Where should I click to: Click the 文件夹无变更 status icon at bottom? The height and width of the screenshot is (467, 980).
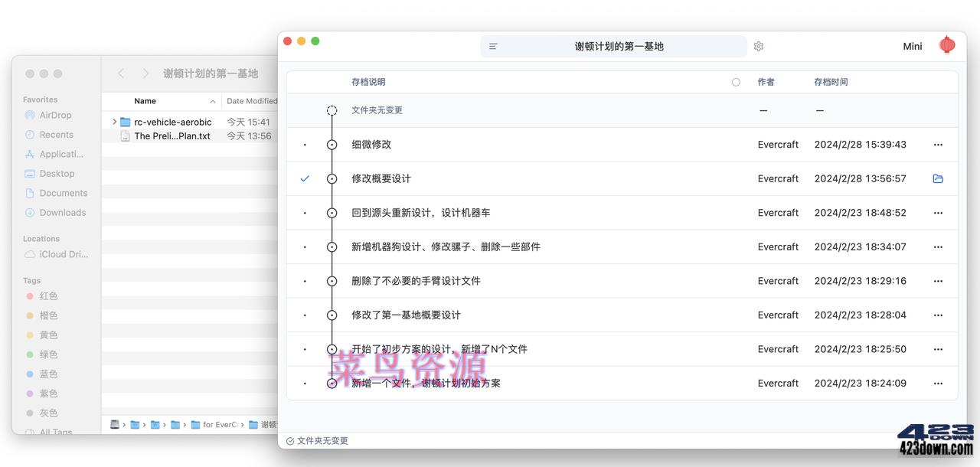point(292,440)
